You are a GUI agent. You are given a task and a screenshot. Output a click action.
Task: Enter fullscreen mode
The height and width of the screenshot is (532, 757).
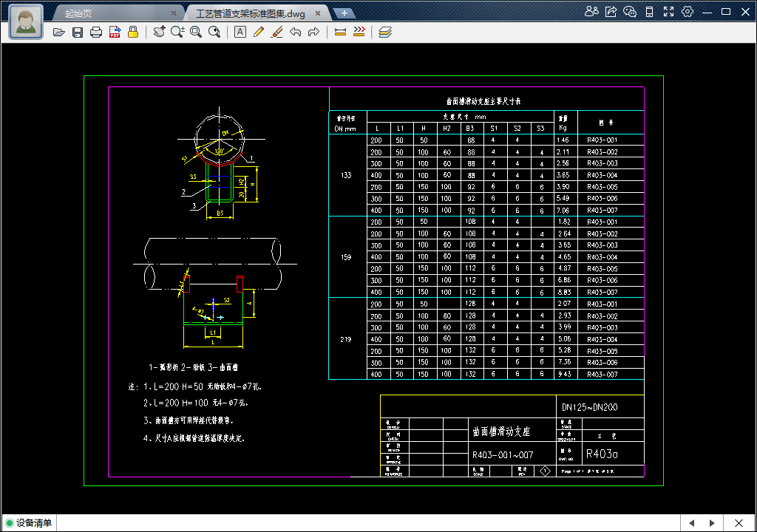click(668, 12)
